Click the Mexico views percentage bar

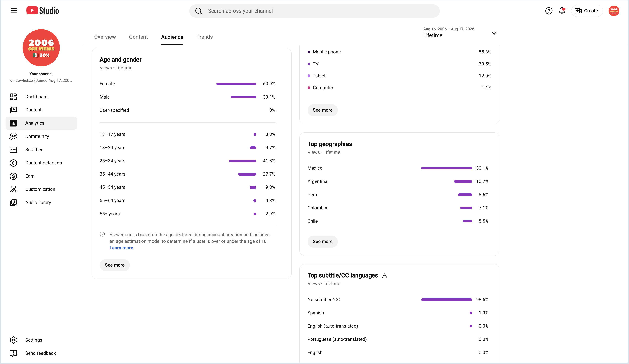[x=446, y=168]
